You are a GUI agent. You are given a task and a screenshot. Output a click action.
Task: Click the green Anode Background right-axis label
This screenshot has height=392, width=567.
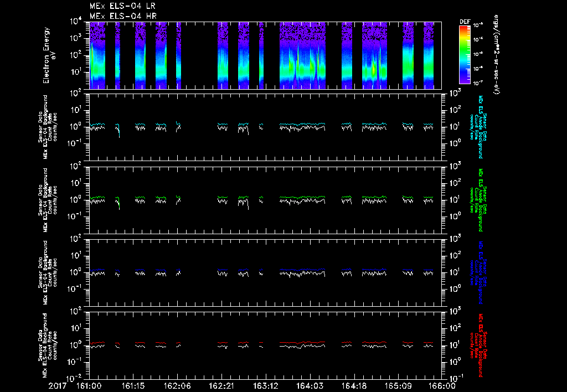point(478,200)
